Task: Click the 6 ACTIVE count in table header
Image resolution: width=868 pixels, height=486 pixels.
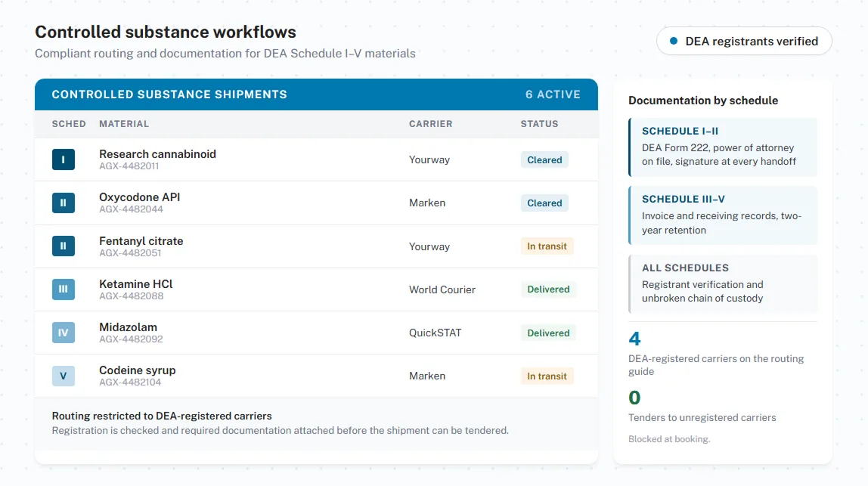Action: [553, 94]
